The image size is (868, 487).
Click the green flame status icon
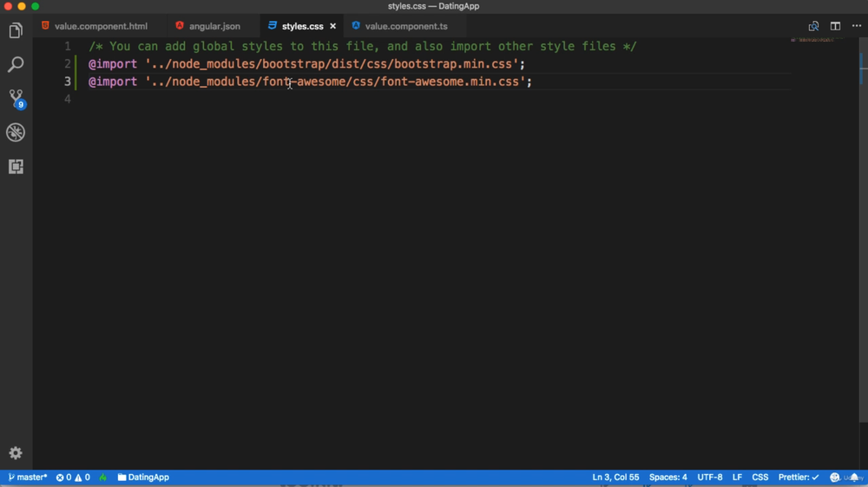tap(103, 477)
